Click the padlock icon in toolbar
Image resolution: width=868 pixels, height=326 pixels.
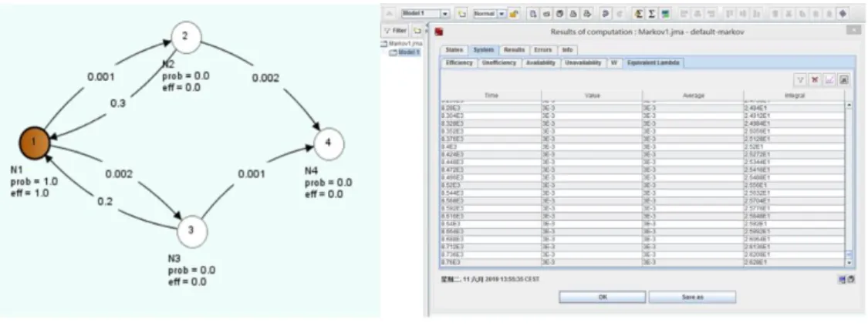(515, 14)
